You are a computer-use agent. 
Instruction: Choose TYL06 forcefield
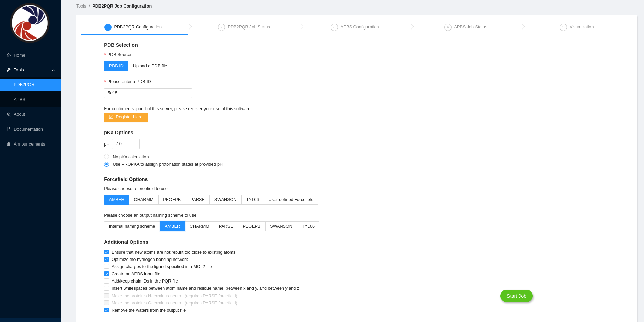pos(253,200)
